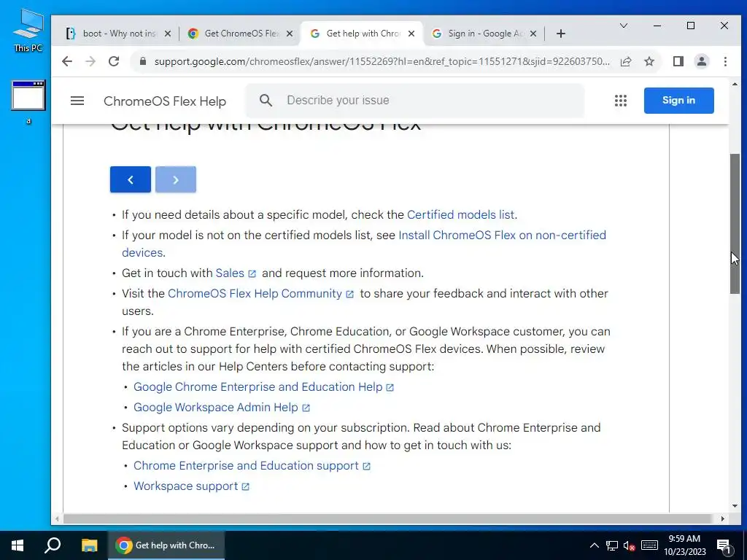This screenshot has height=560, width=747.
Task: Open the Workspace support link
Action: pyautogui.click(x=185, y=486)
